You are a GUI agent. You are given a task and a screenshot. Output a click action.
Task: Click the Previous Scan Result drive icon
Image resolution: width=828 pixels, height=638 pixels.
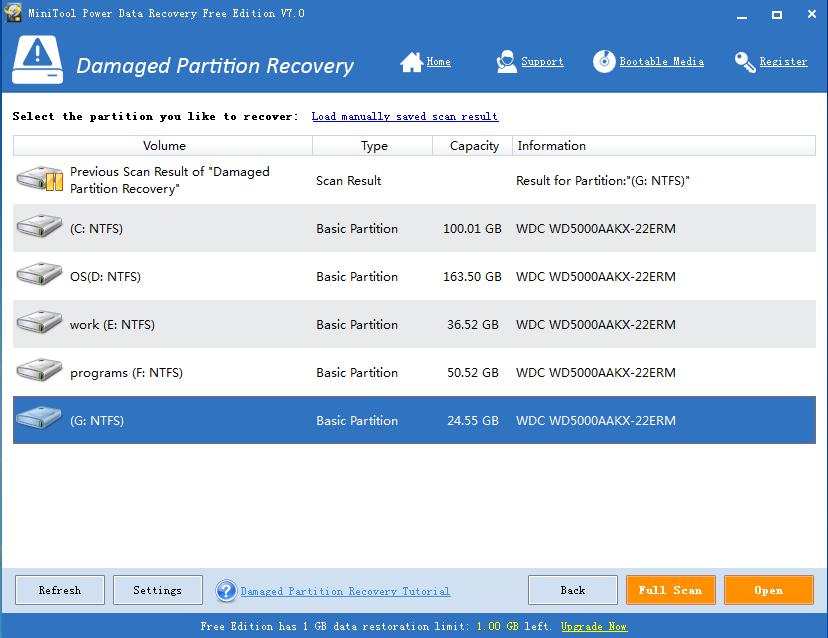click(x=40, y=179)
